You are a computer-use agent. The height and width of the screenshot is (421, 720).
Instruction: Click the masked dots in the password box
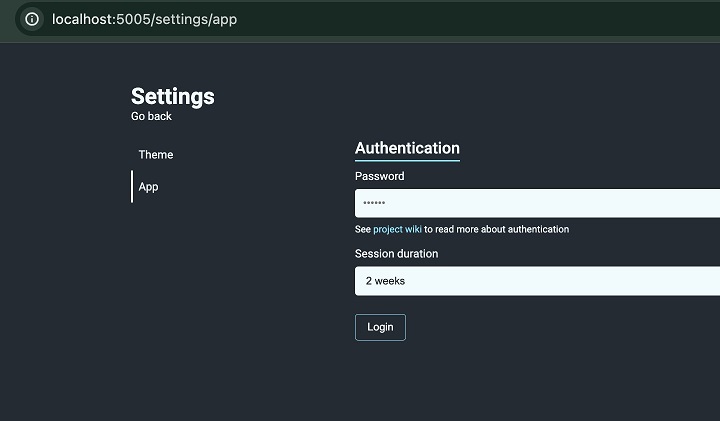374,203
